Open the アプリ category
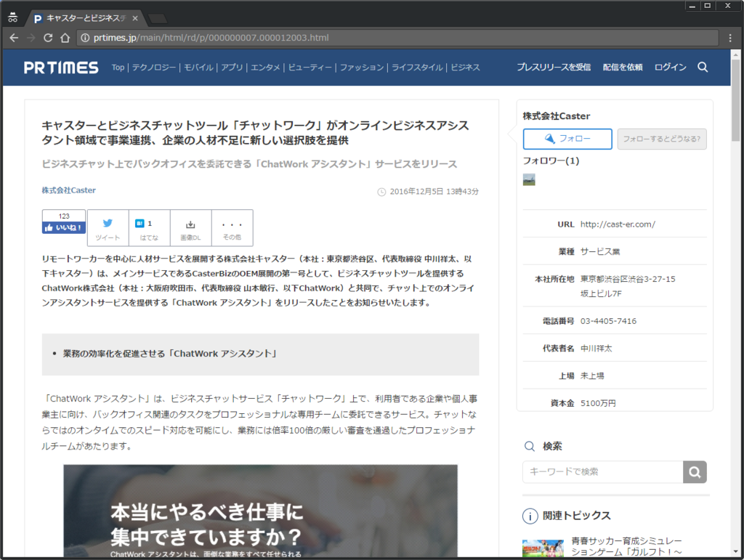 point(232,68)
